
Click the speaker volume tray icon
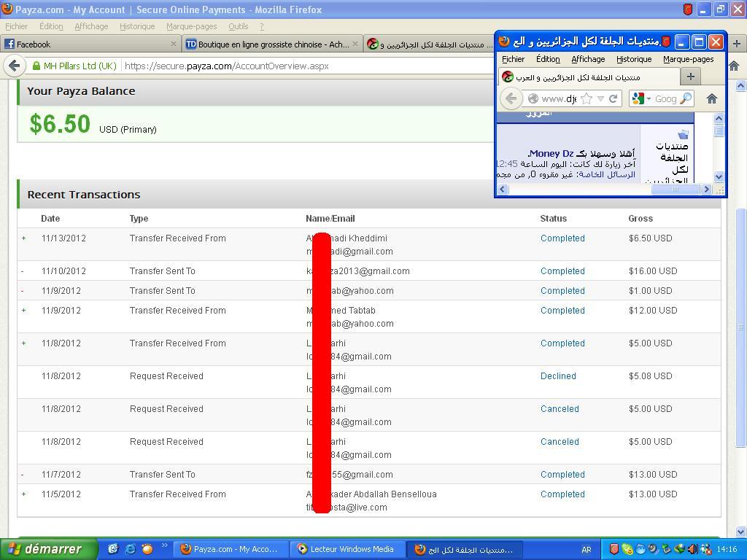[693, 550]
